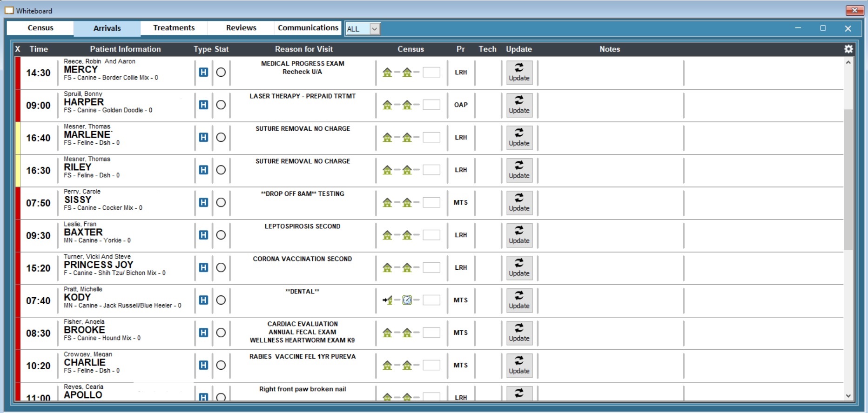Click the H type icon for Mercy

pyautogui.click(x=203, y=72)
